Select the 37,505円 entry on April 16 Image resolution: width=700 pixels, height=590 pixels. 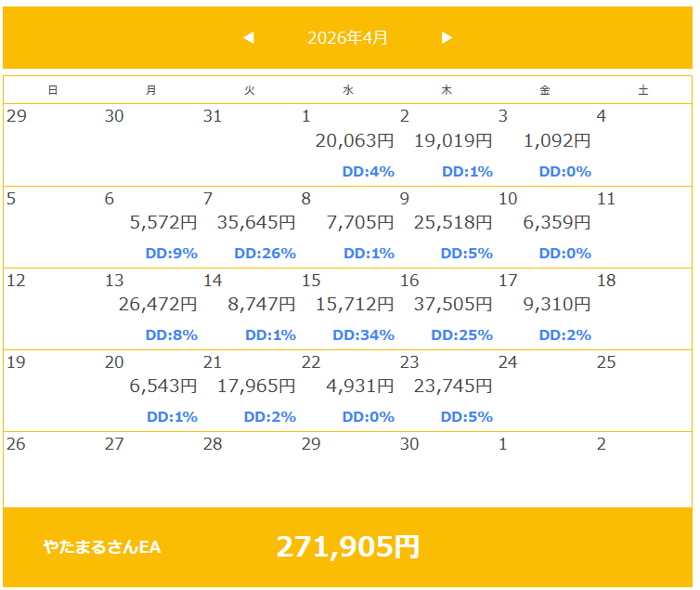click(453, 305)
